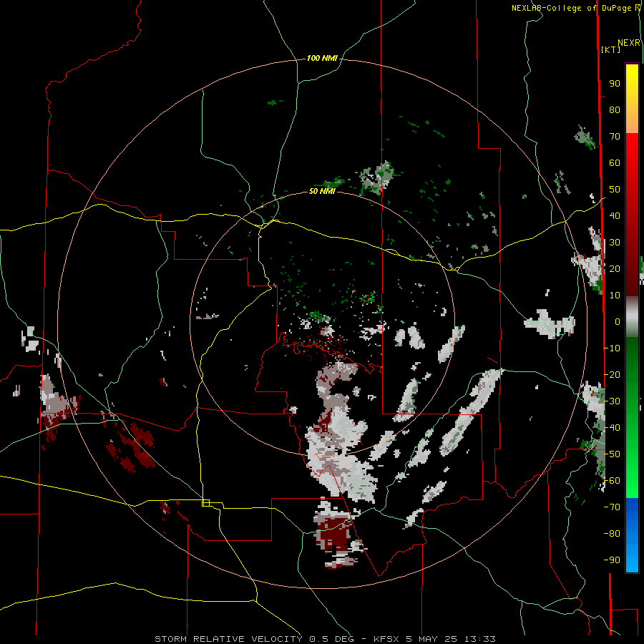644x644 pixels.
Task: Click the positive 20 scale value
Action: tap(615, 269)
